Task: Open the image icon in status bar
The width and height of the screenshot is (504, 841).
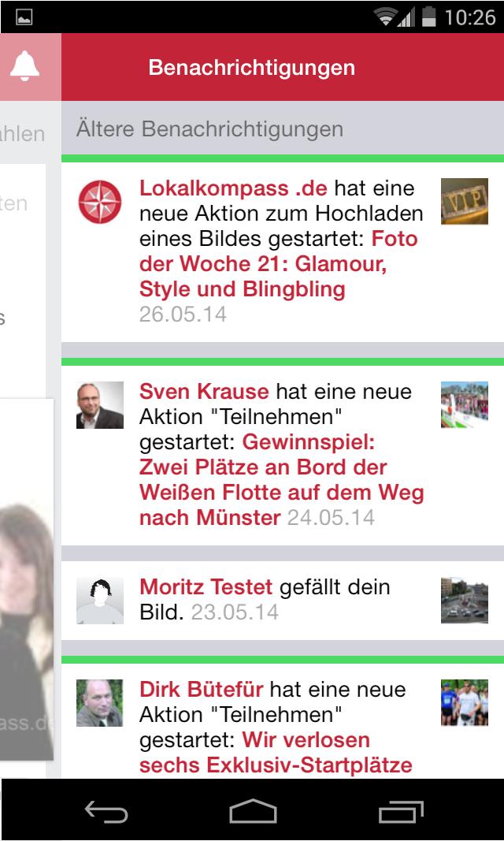Action: click(24, 17)
